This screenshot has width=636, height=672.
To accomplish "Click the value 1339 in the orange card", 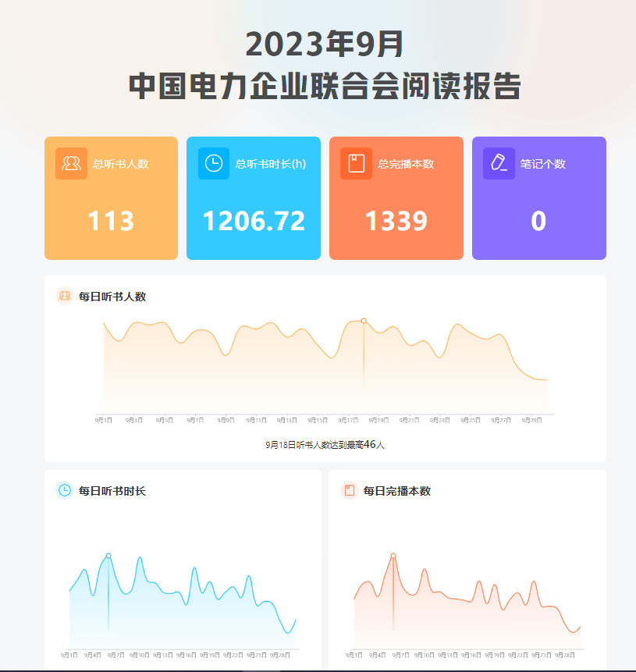I will 396,221.
